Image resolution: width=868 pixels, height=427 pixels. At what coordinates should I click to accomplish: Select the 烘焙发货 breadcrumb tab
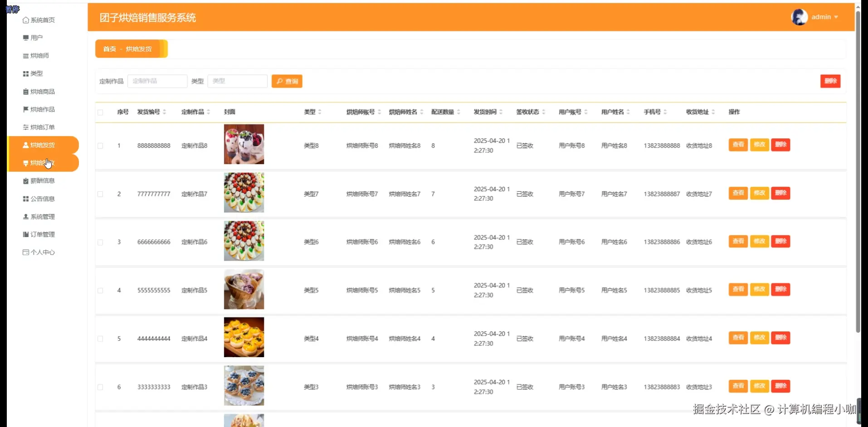coord(138,49)
